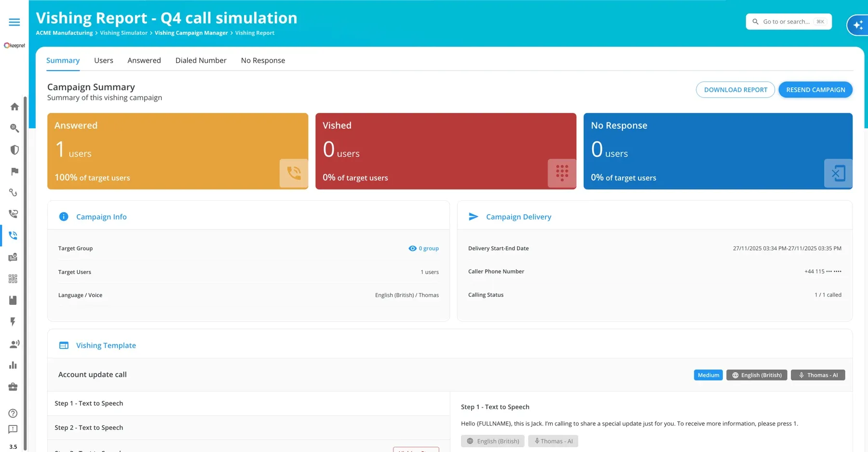Screen dimensions: 868x452
Task: Click the step's English (British) chip
Action: 493,441
